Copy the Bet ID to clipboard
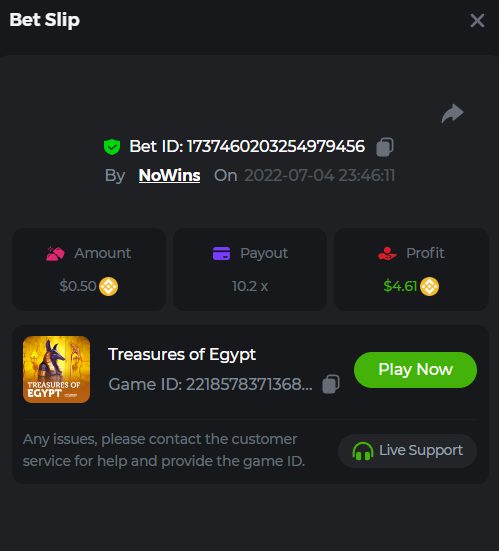The height and width of the screenshot is (551, 499). click(385, 147)
